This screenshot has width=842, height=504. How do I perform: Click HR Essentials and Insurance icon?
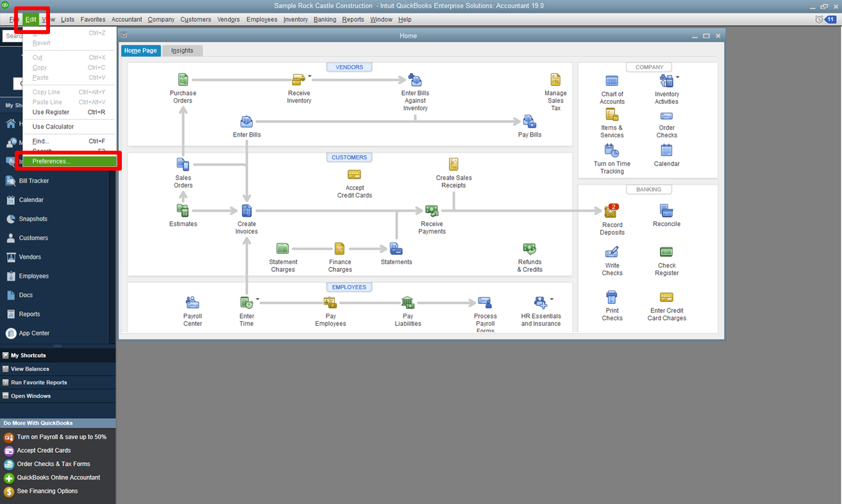click(541, 303)
